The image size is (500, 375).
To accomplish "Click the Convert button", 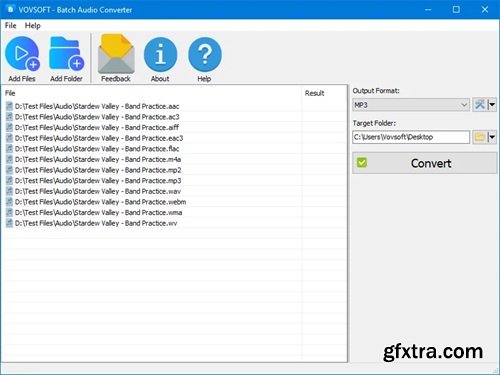I will [x=425, y=163].
